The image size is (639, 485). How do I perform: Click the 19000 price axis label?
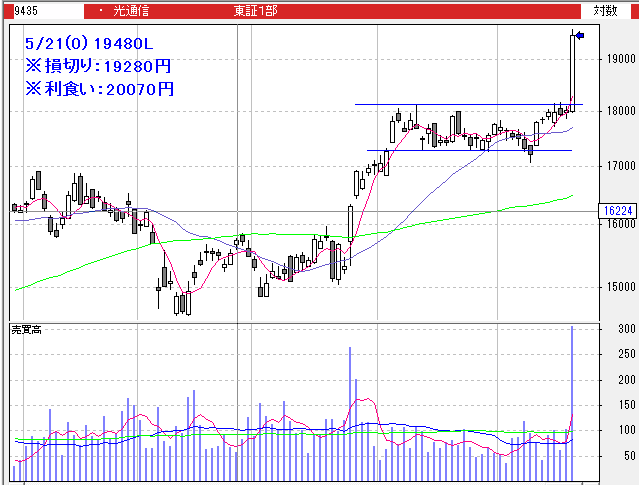[x=618, y=59]
